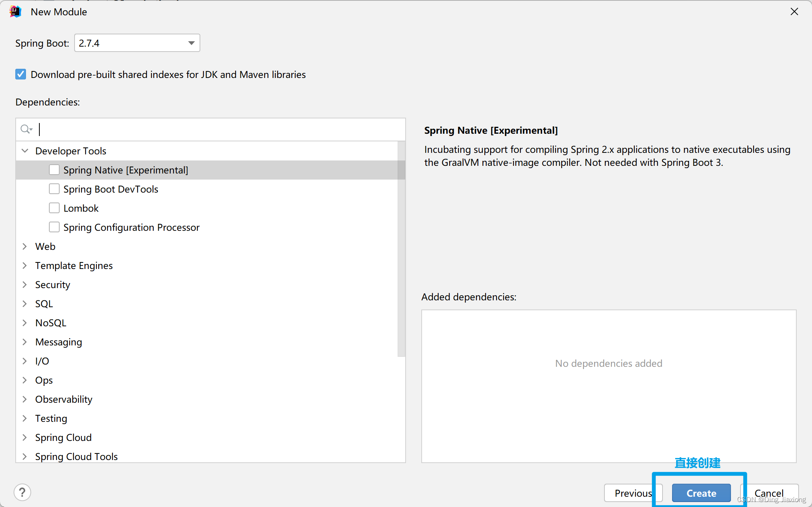This screenshot has width=812, height=507.
Task: Click the Previous button
Action: (633, 493)
